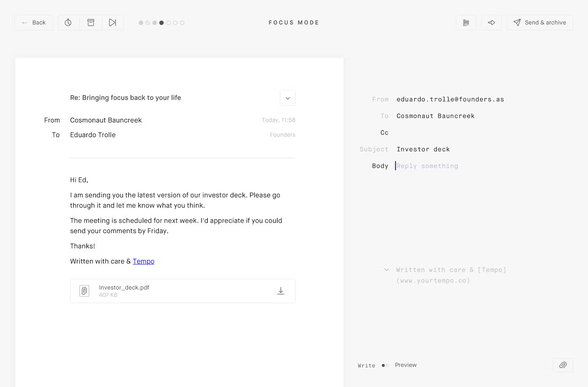The height and width of the screenshot is (387, 588).
Task: Expand the email header options chevron
Action: (288, 98)
